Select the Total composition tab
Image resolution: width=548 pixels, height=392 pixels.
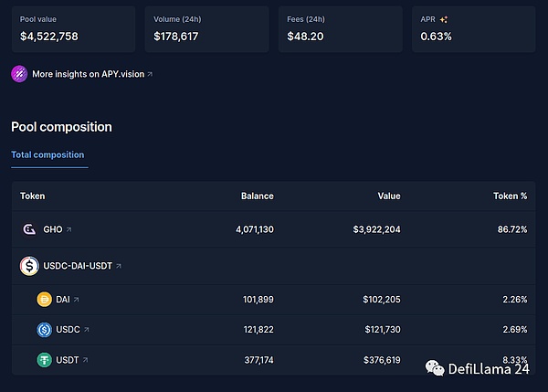[47, 154]
